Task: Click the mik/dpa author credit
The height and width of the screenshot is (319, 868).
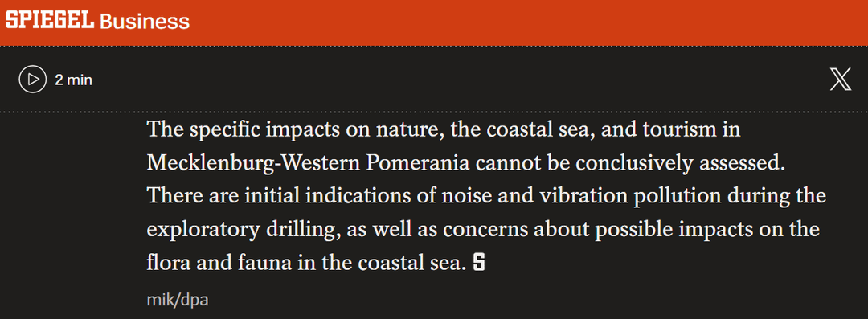Action: point(178,301)
